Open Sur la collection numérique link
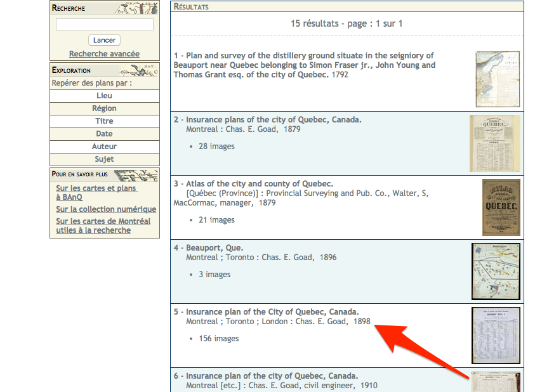 [x=106, y=209]
